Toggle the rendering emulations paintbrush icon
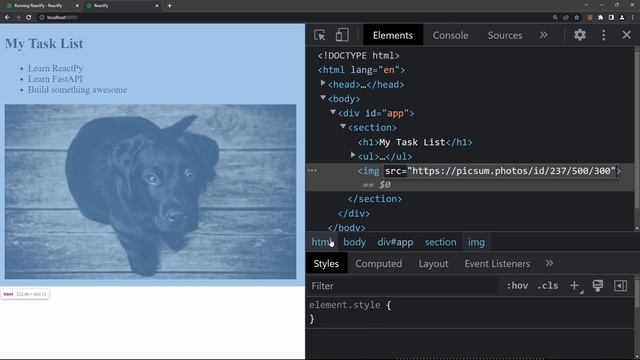The height and width of the screenshot is (360, 640). (598, 286)
